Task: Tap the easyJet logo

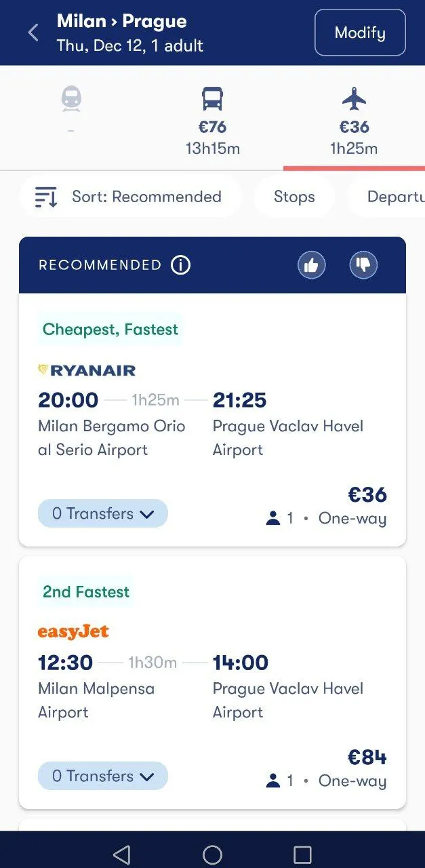Action: point(73,632)
